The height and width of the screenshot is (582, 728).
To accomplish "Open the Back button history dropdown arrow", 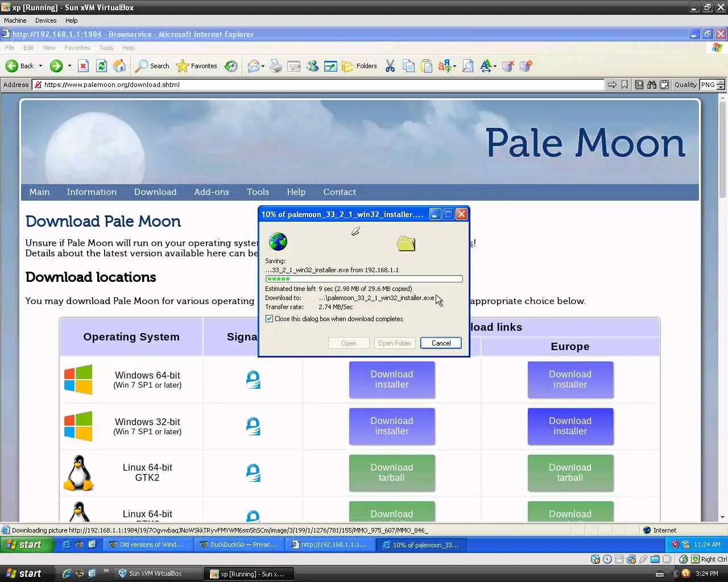I will pos(40,66).
